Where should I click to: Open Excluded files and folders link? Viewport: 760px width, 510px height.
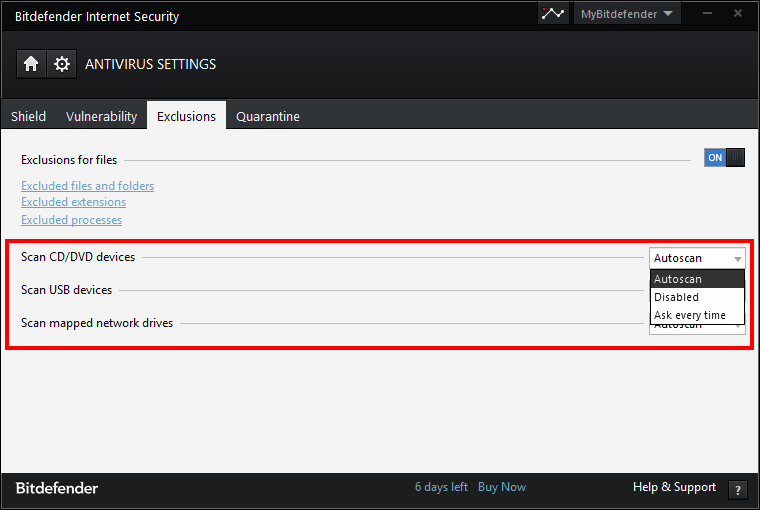point(87,186)
